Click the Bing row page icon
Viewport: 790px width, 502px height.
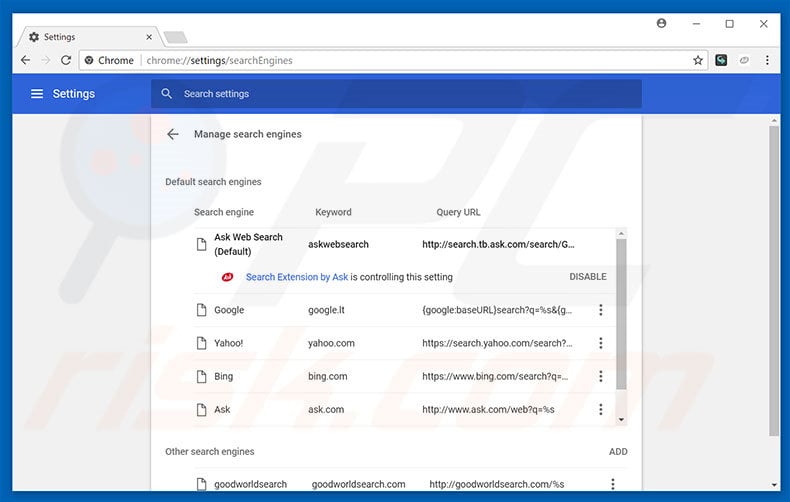202,376
